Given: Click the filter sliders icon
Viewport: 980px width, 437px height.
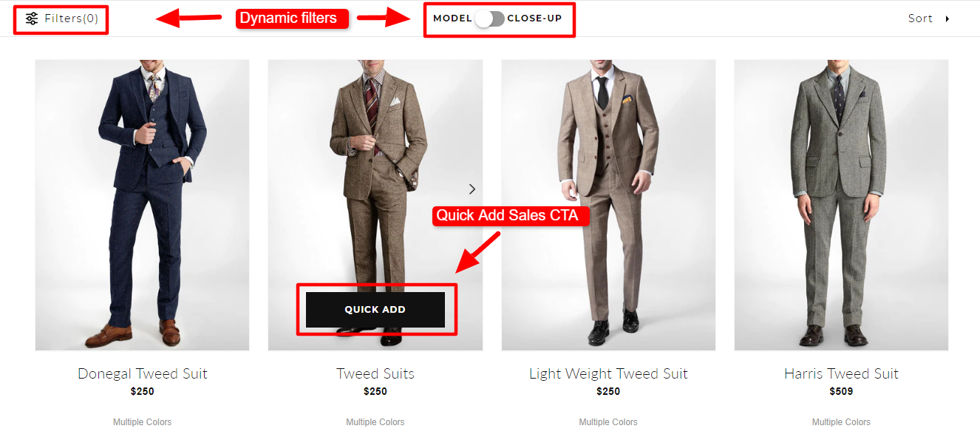Looking at the screenshot, I should [32, 18].
